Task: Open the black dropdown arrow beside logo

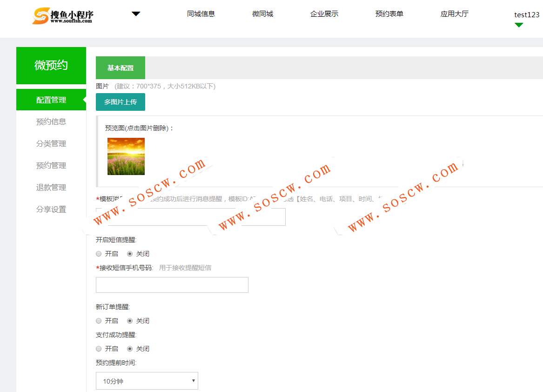Action: click(136, 14)
